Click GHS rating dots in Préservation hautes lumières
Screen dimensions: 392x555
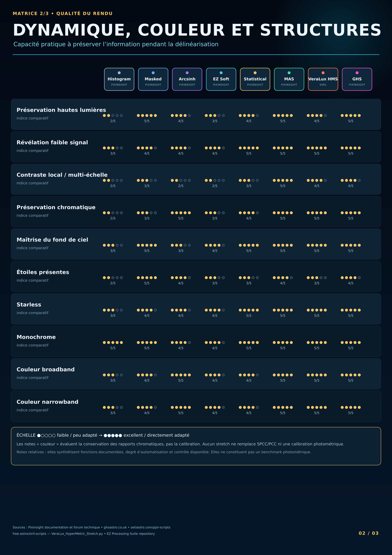[x=351, y=115]
